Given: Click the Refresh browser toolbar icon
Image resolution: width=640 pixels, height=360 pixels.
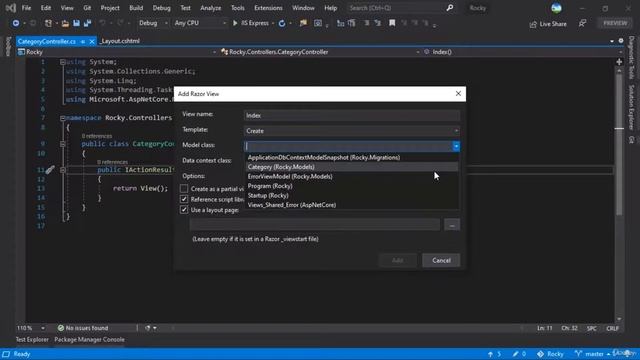Looking at the screenshot, I should 282,23.
